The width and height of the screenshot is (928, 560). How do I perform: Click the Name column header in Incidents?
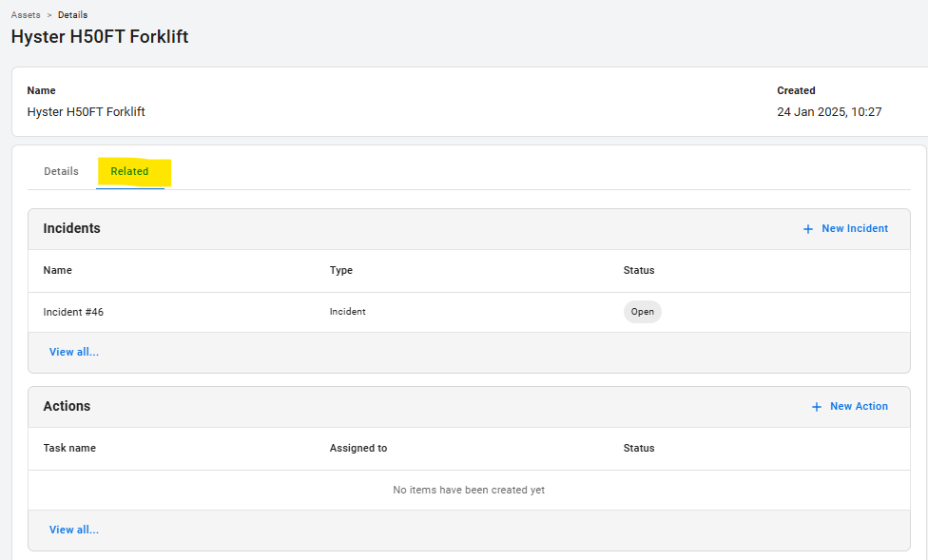[58, 271]
